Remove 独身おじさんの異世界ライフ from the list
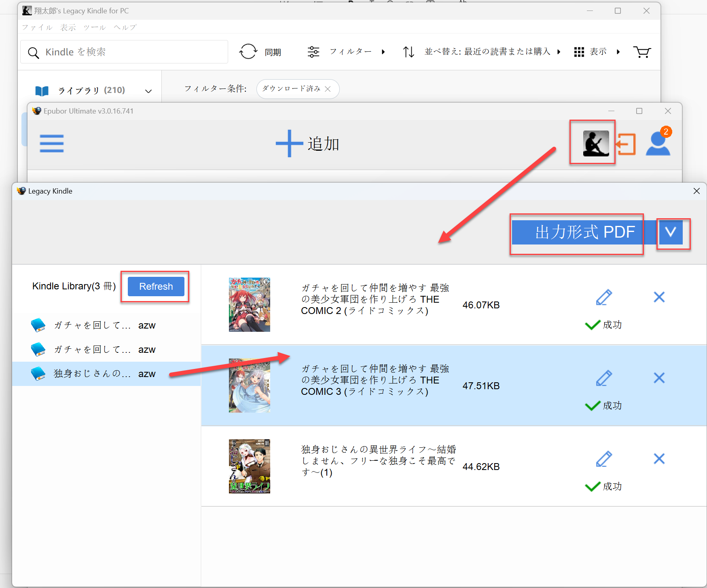Image resolution: width=707 pixels, height=588 pixels. coord(659,459)
